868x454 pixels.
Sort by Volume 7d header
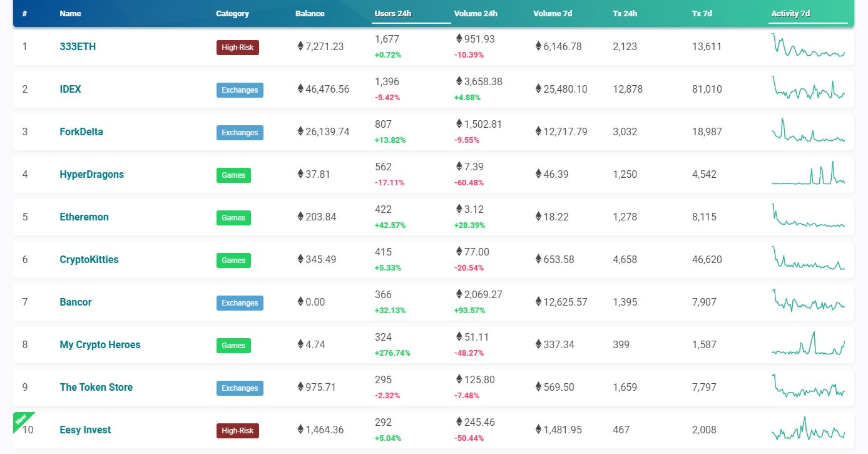[553, 13]
